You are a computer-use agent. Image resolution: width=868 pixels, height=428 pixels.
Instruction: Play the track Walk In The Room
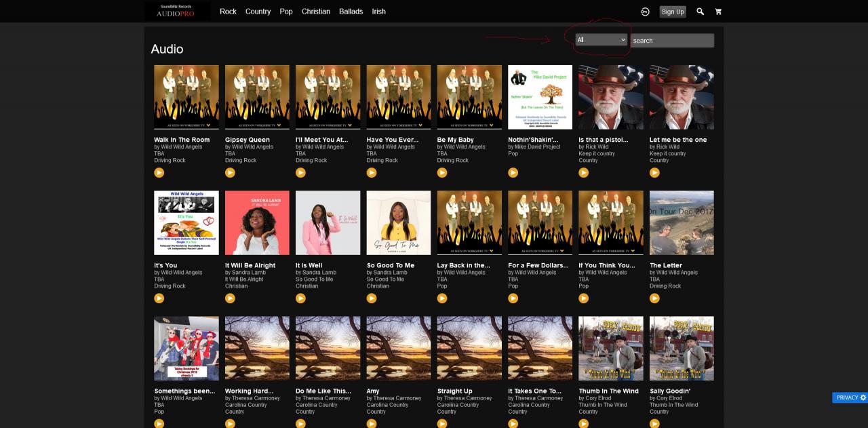click(159, 172)
